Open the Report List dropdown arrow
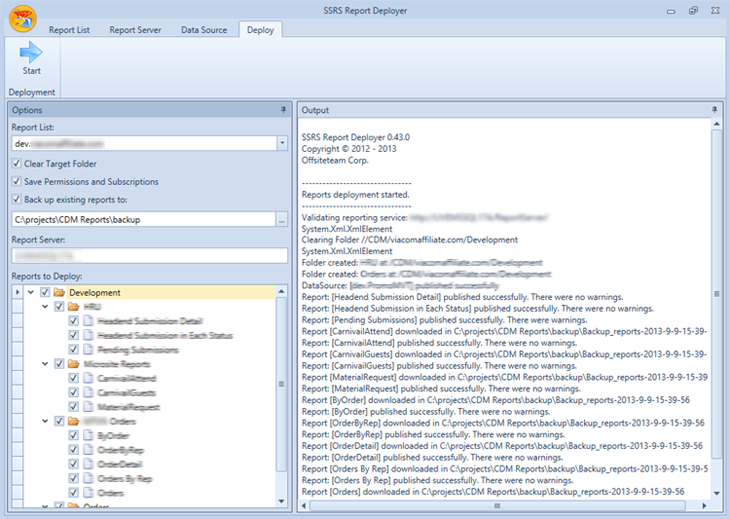 [282, 143]
